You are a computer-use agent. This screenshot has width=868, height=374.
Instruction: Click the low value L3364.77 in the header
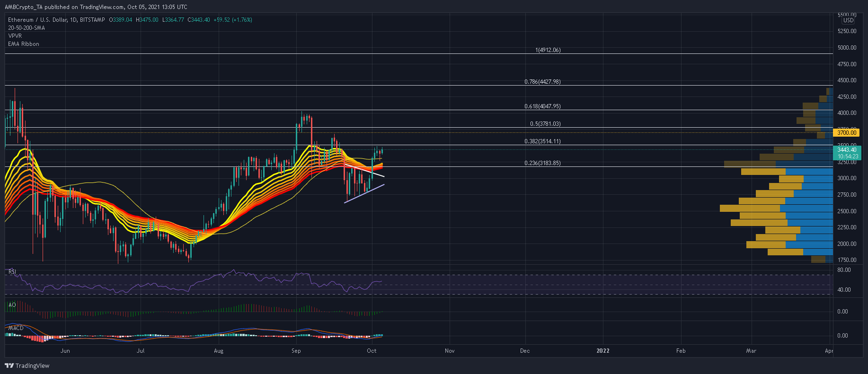tap(173, 20)
